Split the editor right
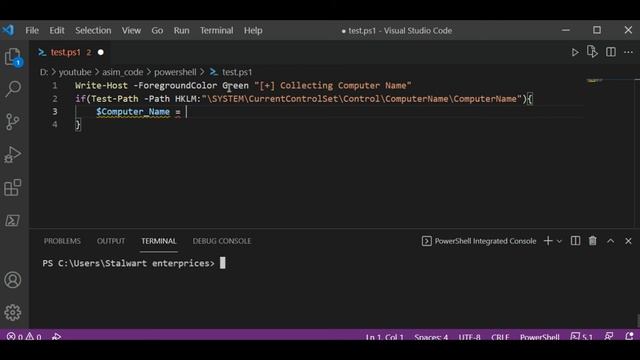The width and height of the screenshot is (640, 360). pos(611,52)
